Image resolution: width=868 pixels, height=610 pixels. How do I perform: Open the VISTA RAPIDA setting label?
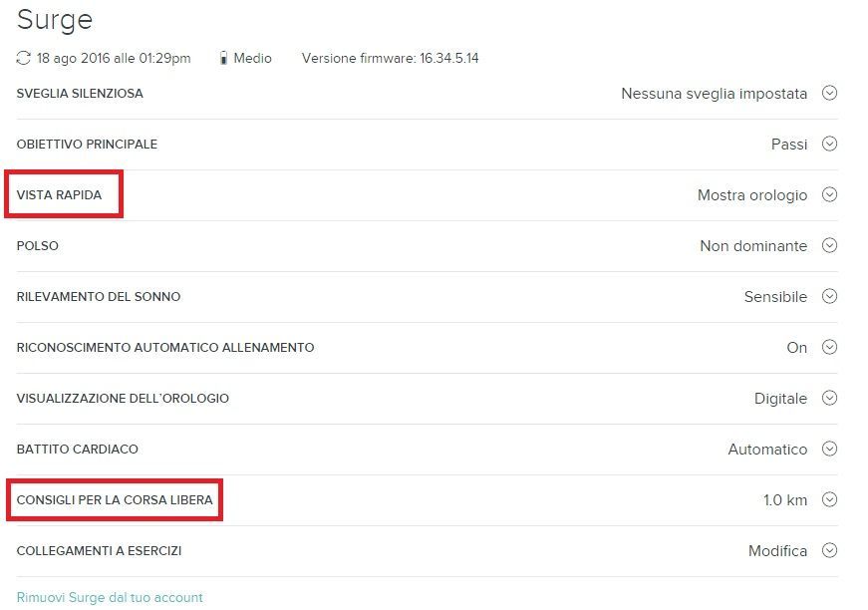(59, 194)
